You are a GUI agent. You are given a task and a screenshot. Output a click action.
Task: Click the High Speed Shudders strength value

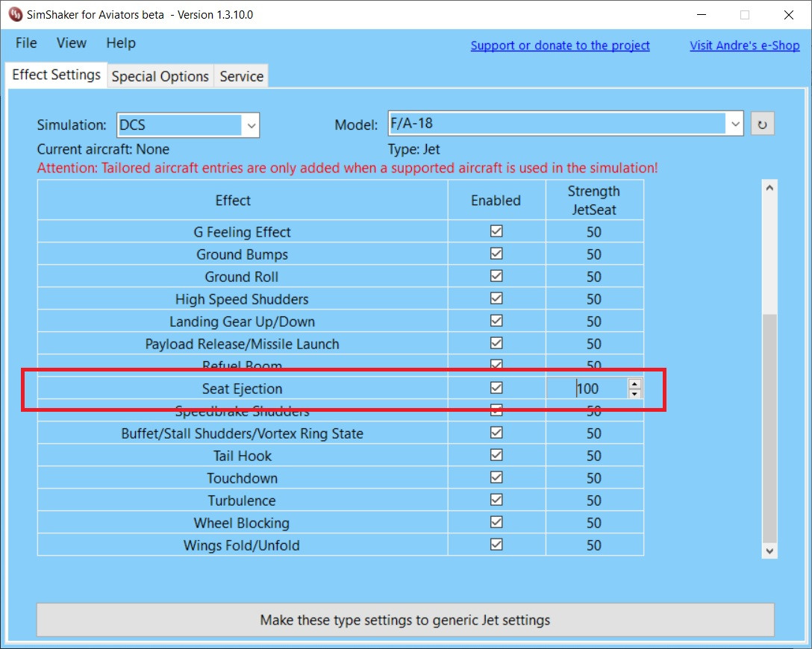(x=594, y=299)
